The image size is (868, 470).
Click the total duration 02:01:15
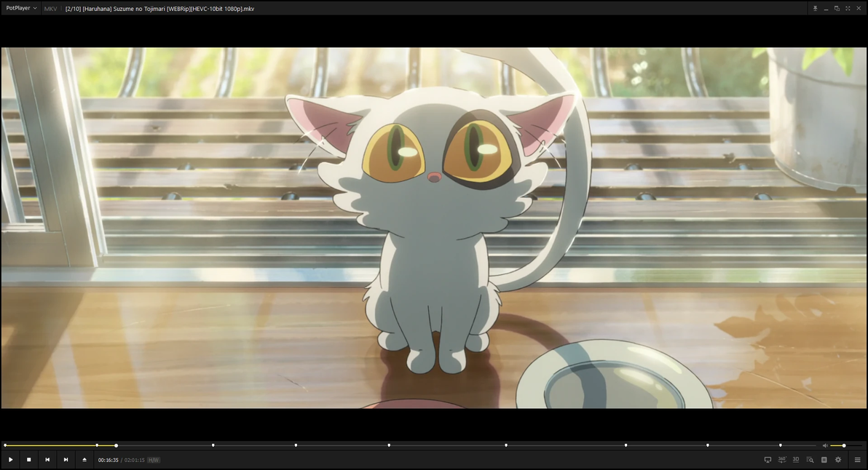135,460
